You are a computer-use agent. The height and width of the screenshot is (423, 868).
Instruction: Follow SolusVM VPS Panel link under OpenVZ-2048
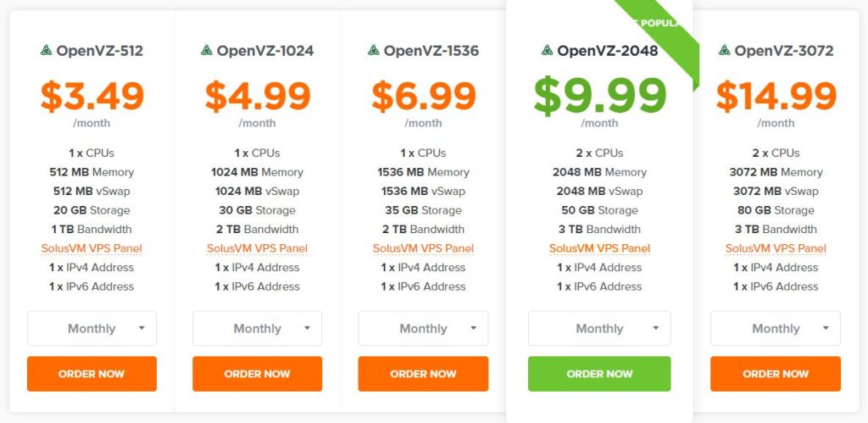pos(599,248)
